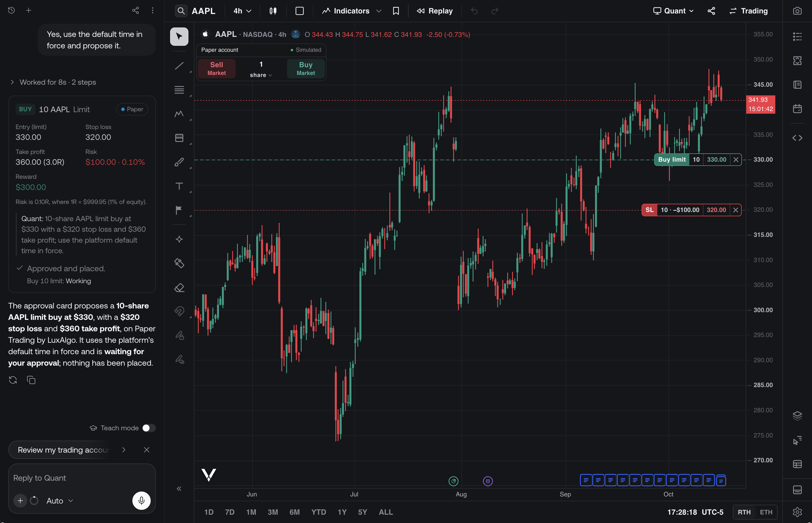Viewport: 812px width, 523px height.
Task: Select the measure ruler tool
Action: coord(179,263)
